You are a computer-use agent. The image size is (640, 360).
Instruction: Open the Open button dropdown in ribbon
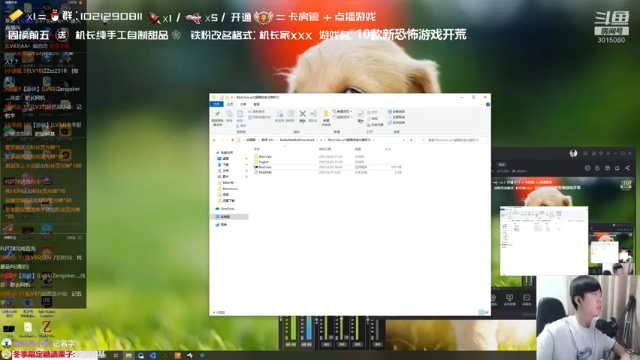[x=373, y=112]
